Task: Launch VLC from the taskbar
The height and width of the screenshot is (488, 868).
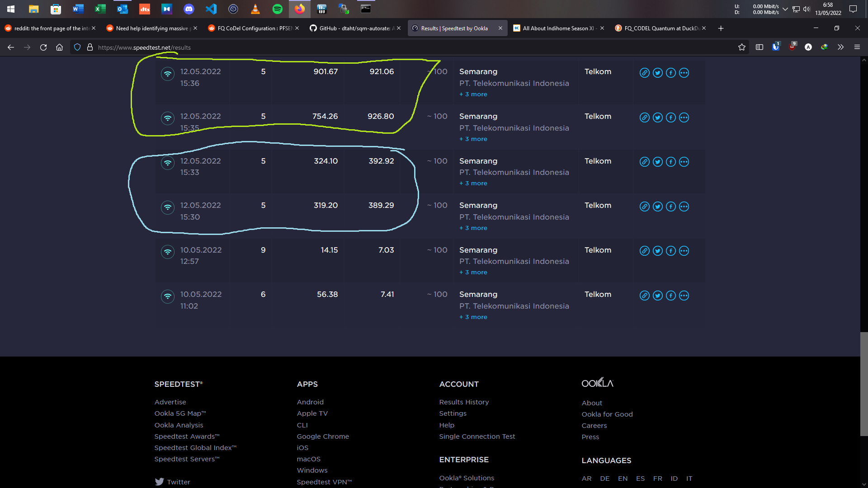Action: [x=255, y=9]
